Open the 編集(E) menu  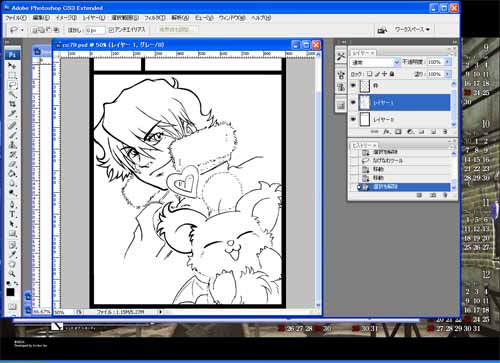pos(41,18)
